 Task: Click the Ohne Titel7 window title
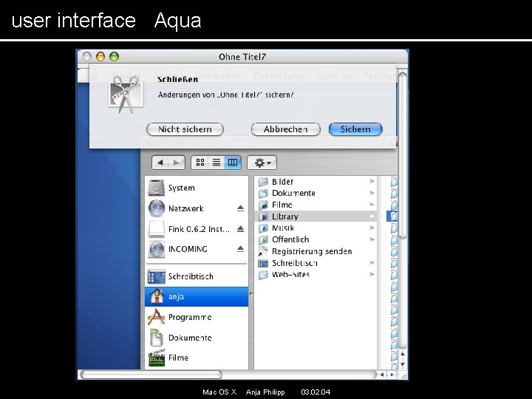tap(242, 57)
